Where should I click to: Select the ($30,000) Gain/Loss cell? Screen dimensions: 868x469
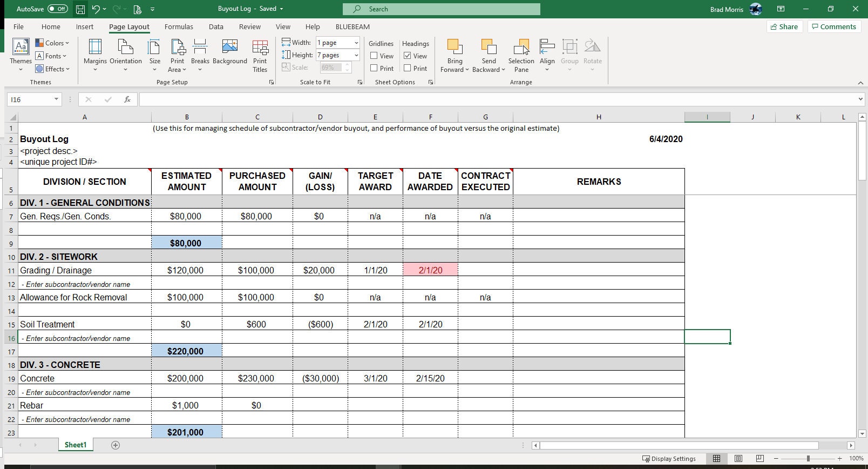(320, 378)
